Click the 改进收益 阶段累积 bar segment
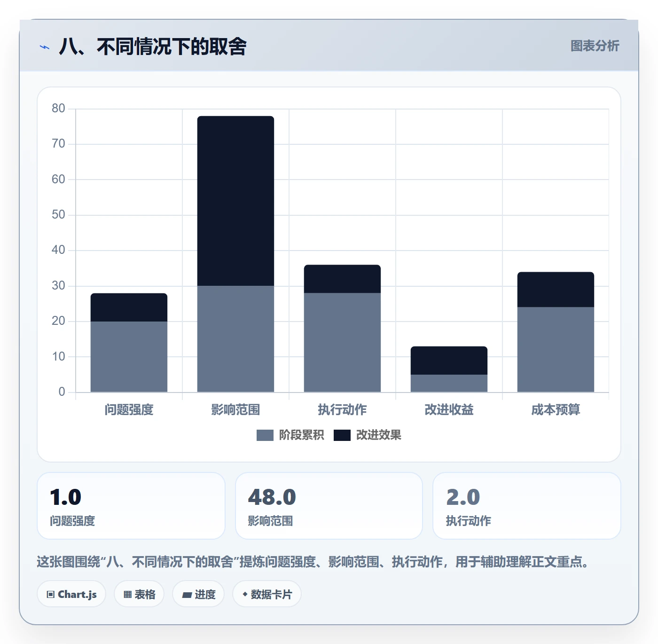The height and width of the screenshot is (644, 658). click(449, 384)
